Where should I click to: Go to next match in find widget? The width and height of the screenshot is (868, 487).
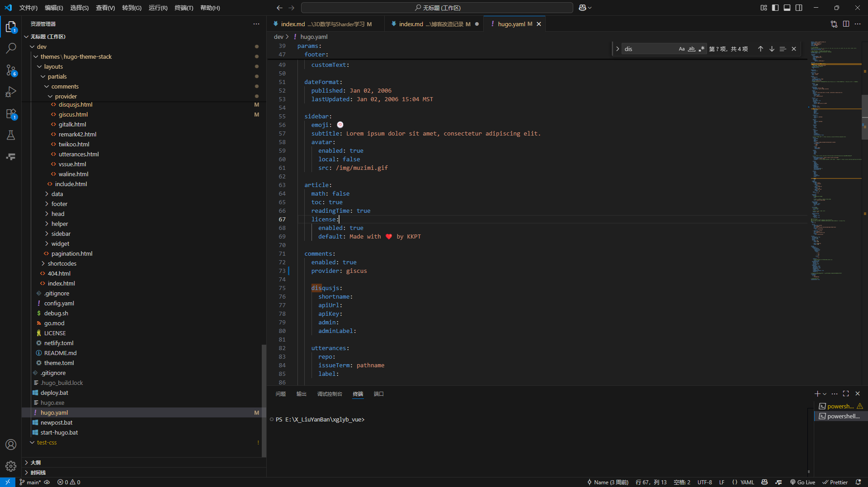coord(772,49)
